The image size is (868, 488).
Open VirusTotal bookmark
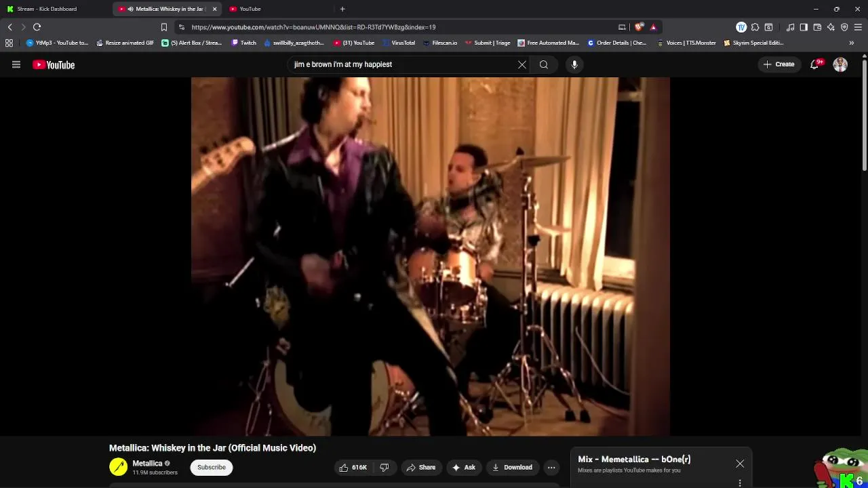[x=399, y=43]
